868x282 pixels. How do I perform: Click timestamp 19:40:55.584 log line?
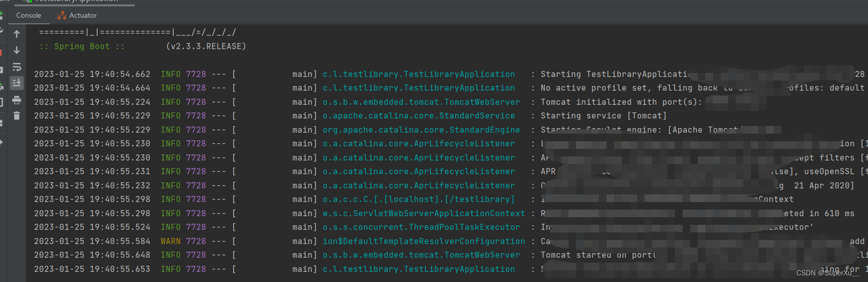point(92,241)
